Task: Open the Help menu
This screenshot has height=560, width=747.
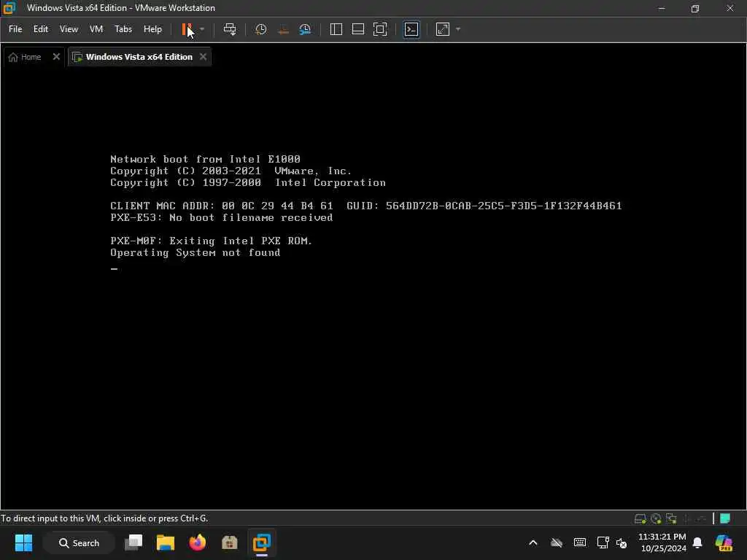Action: [152, 29]
